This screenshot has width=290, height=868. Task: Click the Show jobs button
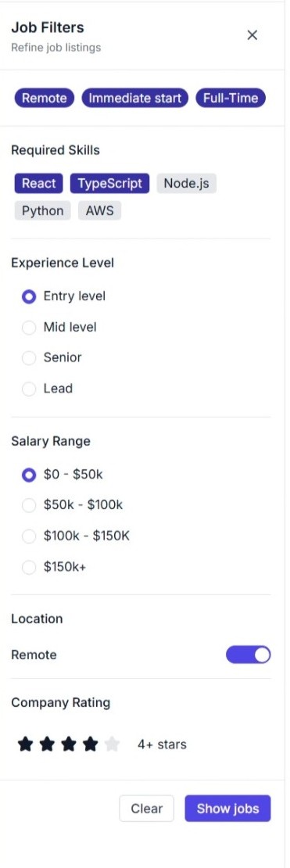click(228, 809)
